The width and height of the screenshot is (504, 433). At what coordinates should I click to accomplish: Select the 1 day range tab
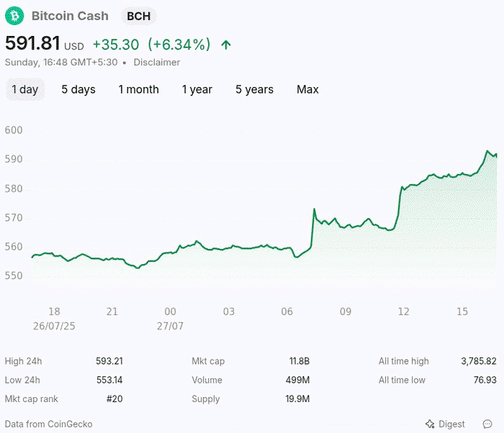point(25,89)
